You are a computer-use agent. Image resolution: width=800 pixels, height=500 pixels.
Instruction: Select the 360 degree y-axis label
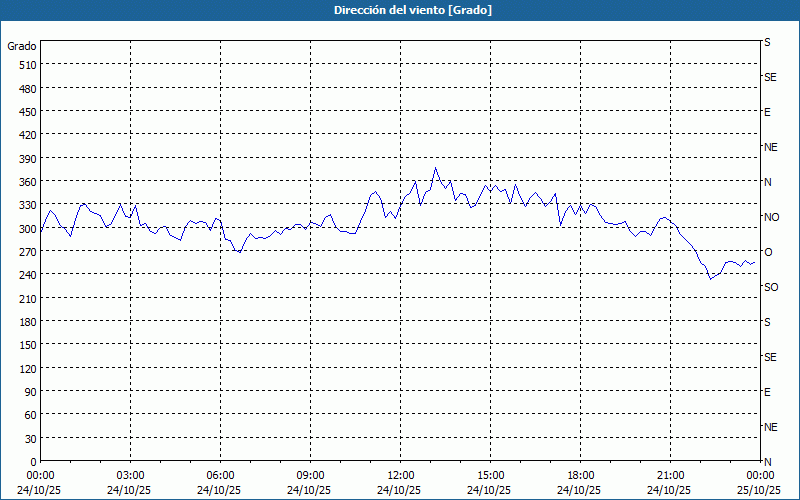coord(27,182)
